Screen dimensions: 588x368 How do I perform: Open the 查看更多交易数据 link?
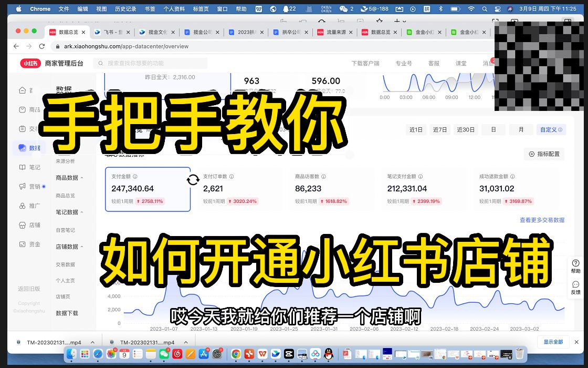(542, 220)
